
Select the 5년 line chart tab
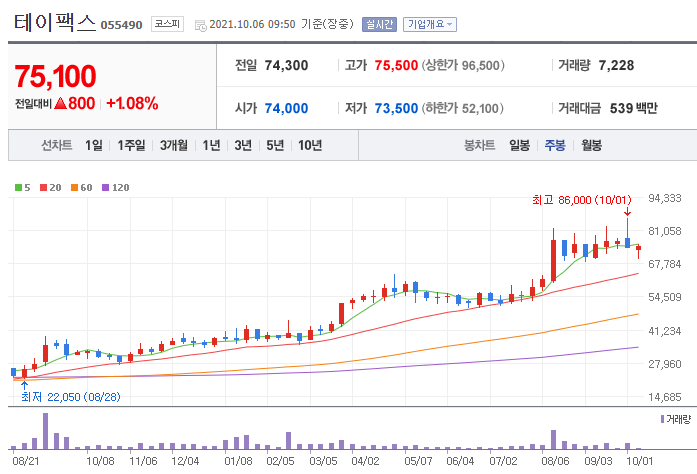(x=275, y=145)
